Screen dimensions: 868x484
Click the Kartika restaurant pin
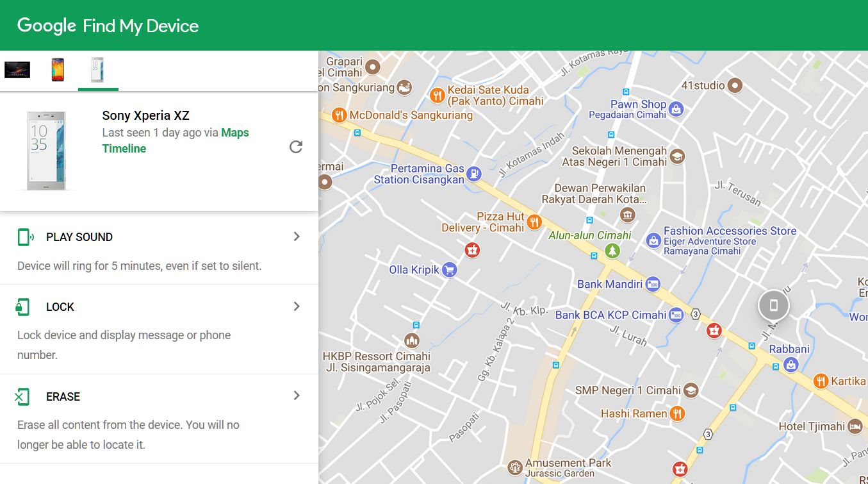[821, 381]
